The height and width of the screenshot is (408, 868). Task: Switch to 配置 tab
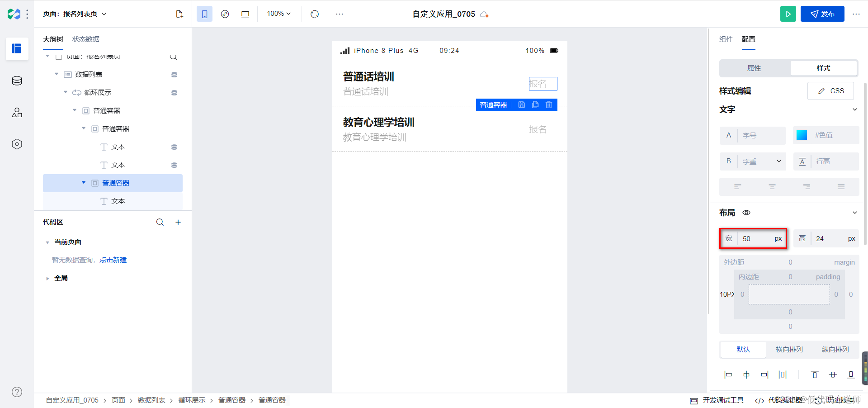749,39
